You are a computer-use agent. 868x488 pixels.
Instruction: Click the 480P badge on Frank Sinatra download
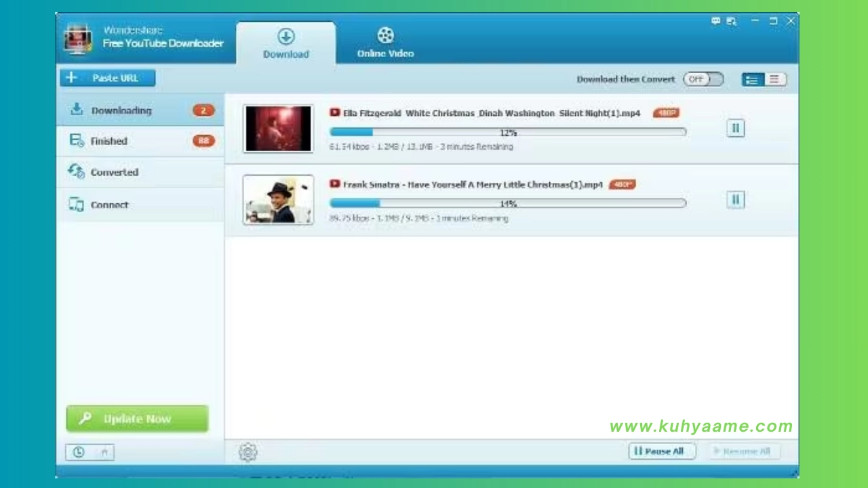(x=622, y=184)
